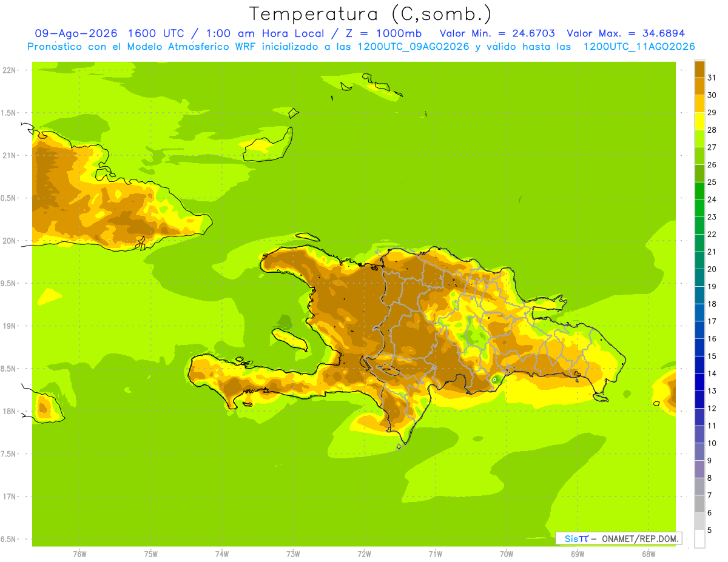Click the '70W' longitude label

point(507,554)
